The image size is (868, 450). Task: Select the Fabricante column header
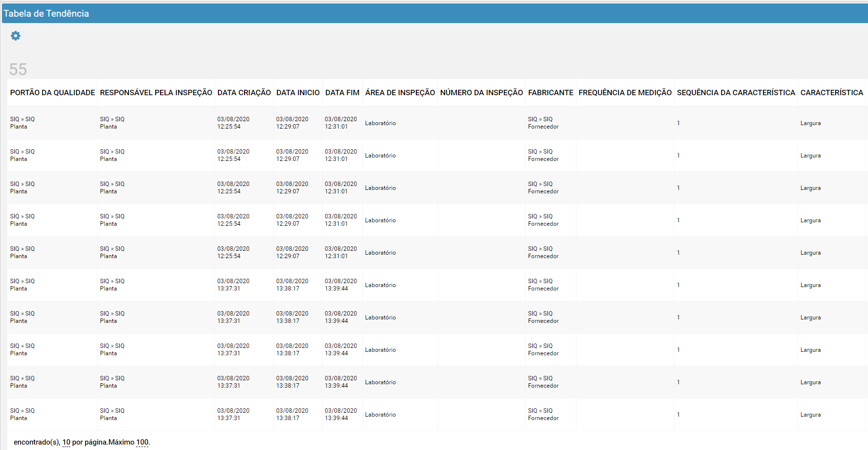(551, 93)
